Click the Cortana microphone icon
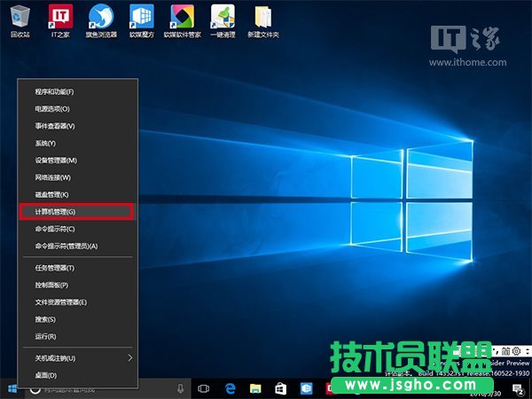 (181, 389)
